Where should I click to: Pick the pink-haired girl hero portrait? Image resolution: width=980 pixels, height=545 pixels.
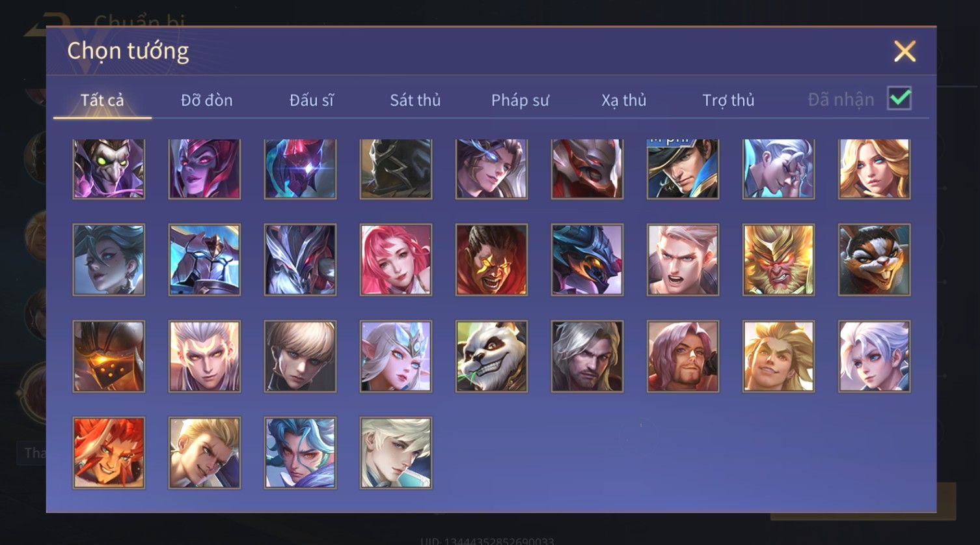click(x=396, y=260)
